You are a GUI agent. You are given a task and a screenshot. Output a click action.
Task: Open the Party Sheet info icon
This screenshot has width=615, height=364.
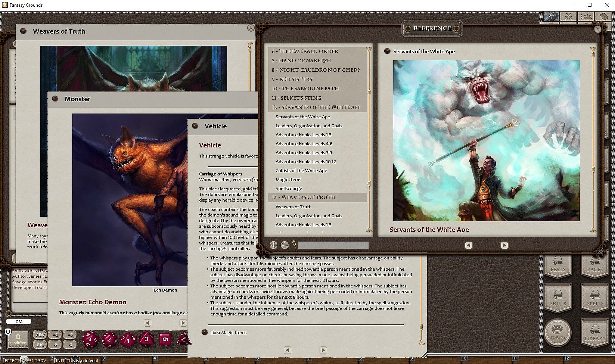pos(586,16)
